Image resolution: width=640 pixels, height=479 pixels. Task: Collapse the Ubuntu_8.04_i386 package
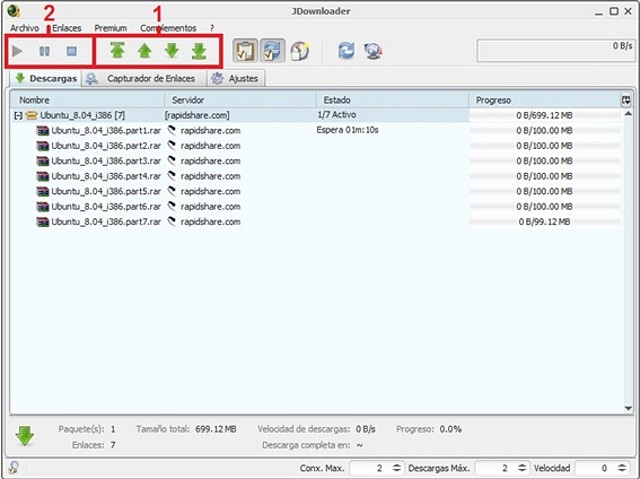(x=18, y=115)
